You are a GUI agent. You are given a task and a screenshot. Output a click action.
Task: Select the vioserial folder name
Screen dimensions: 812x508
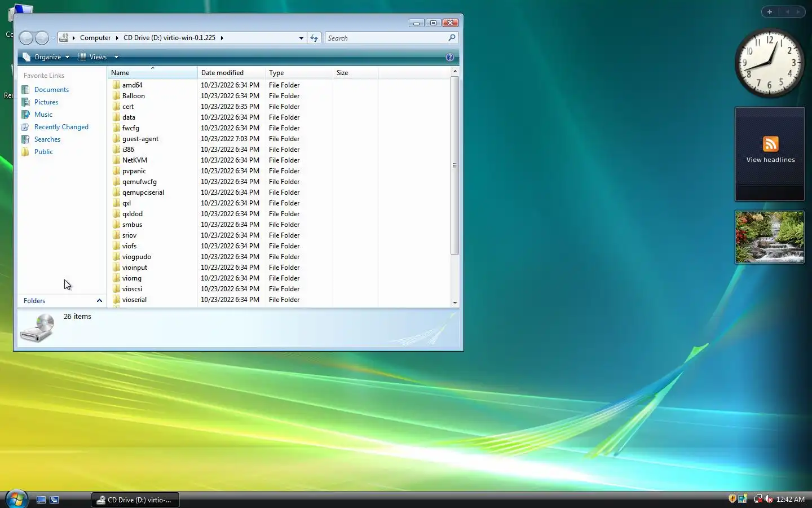134,300
